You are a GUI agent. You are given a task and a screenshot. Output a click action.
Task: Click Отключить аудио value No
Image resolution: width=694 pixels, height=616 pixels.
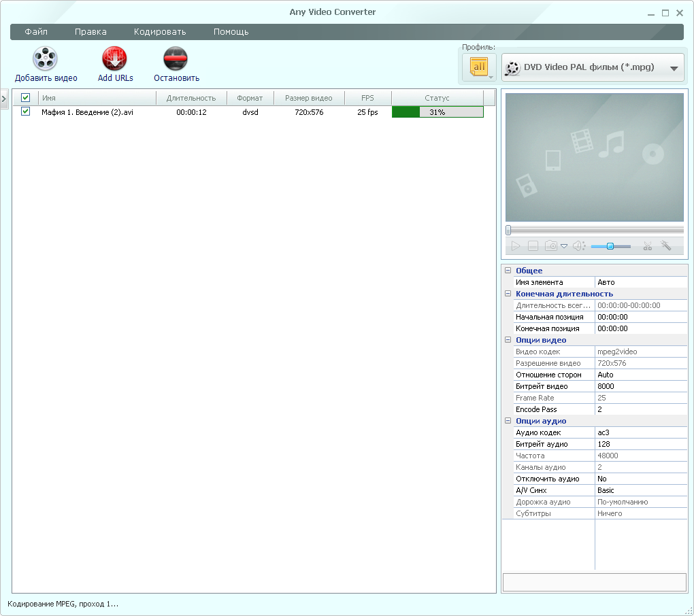[641, 479]
